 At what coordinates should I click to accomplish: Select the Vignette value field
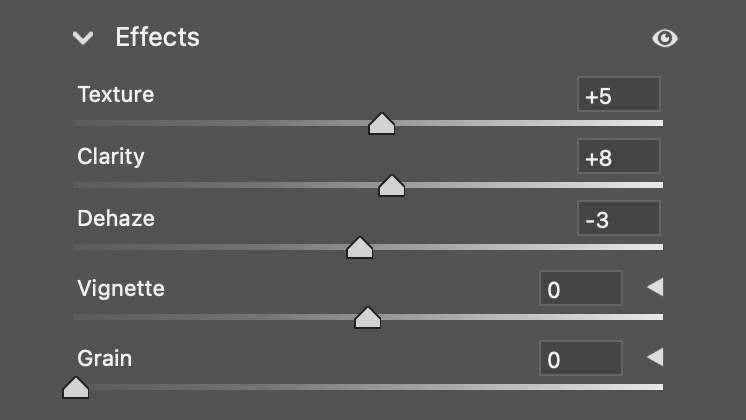[580, 288]
